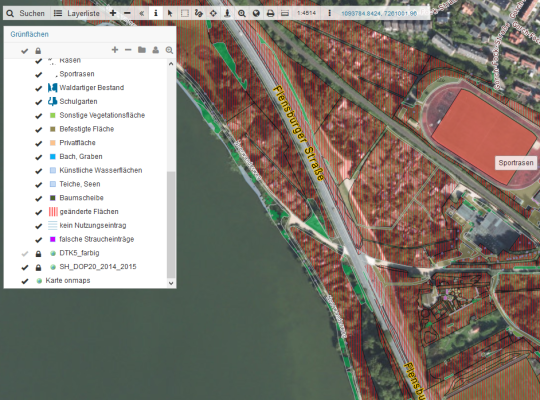Viewport: 540px width, 400px height.
Task: Click layer list scroll up arrow
Action: 171,64
